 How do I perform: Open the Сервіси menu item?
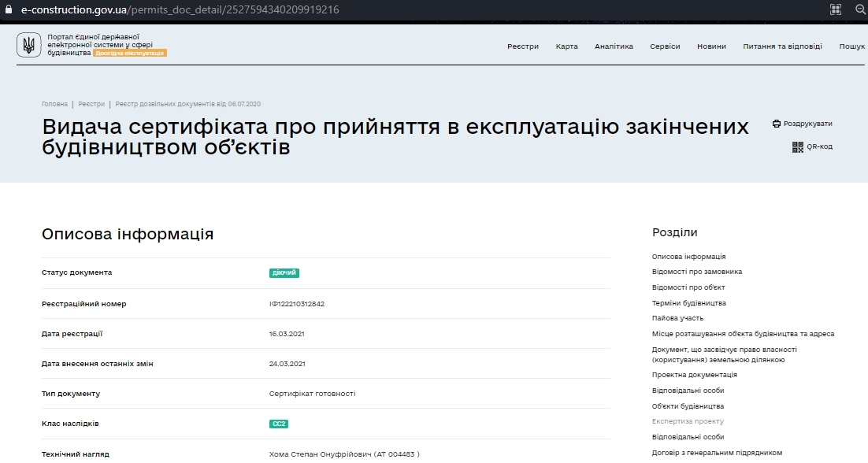(665, 46)
